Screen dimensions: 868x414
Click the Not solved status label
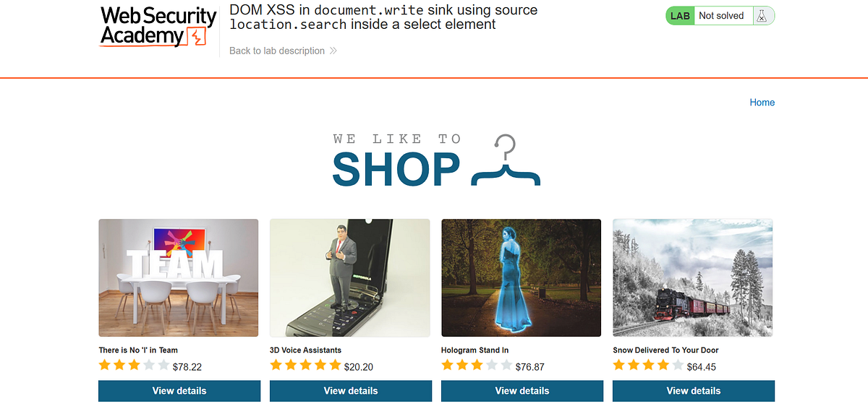click(x=721, y=16)
